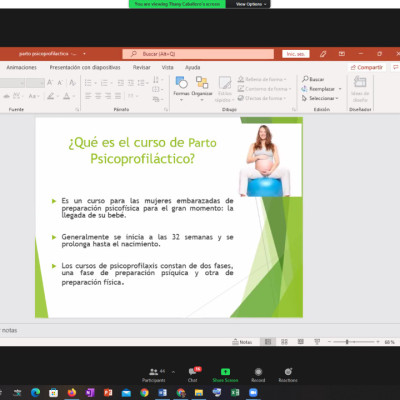Click the Buscar search box in title bar
400x400 pixels.
198,54
